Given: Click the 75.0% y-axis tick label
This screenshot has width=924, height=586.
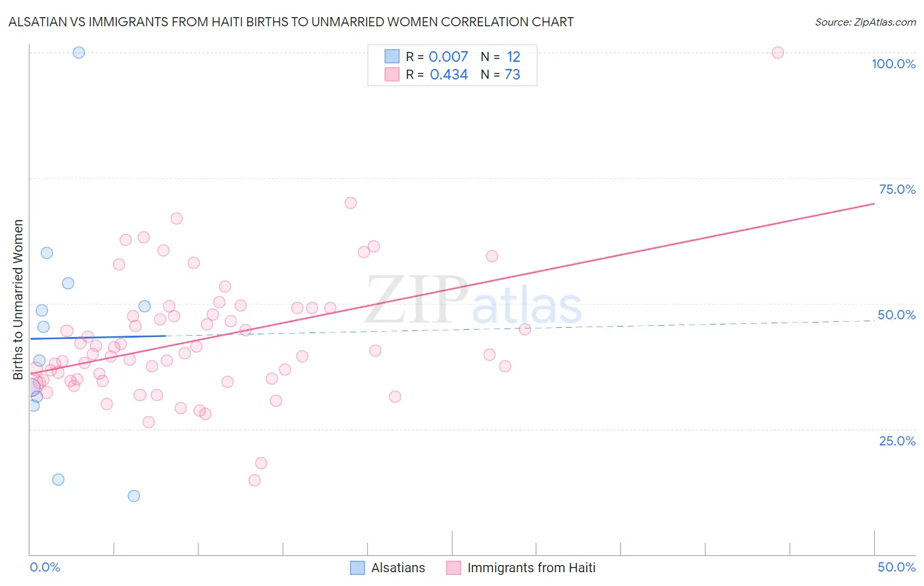Looking at the screenshot, I should pos(897,189).
